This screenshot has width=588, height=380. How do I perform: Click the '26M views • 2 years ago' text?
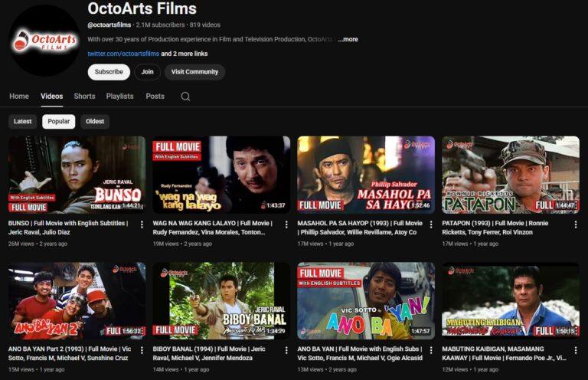(38, 244)
